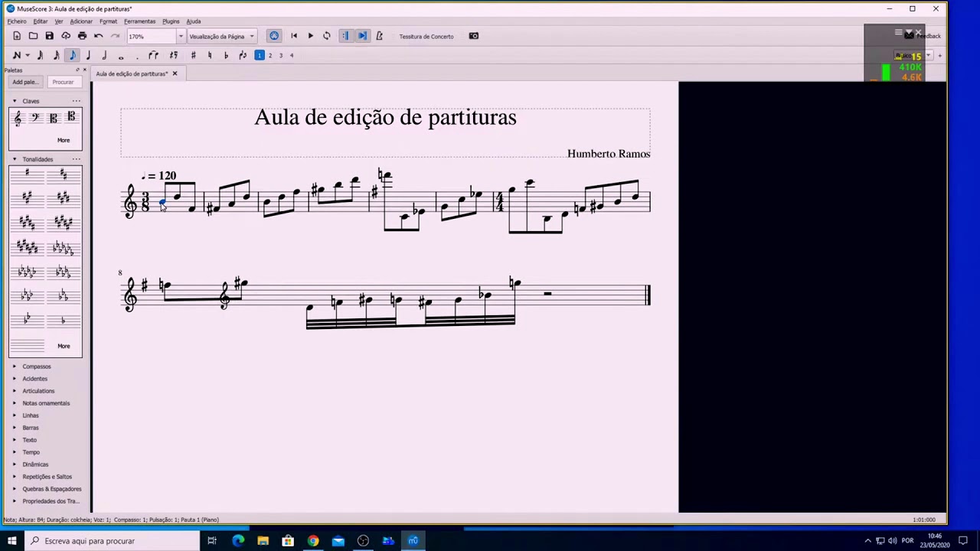
Task: Pick the whole note duration
Action: tap(120, 55)
